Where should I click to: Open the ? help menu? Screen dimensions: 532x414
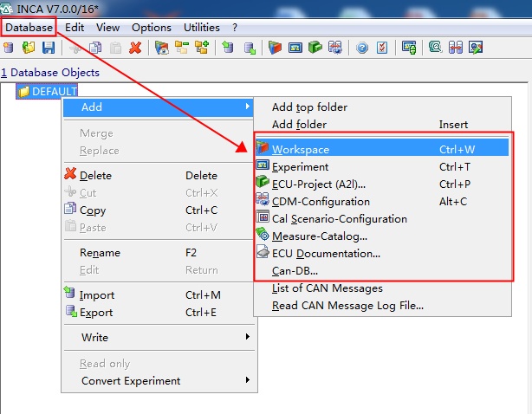coord(235,28)
